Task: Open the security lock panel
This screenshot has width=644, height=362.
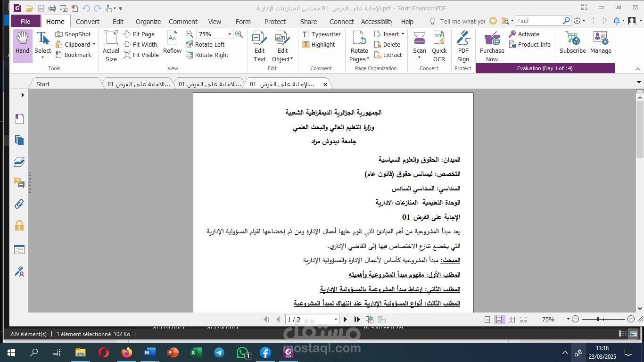Action: [19, 225]
